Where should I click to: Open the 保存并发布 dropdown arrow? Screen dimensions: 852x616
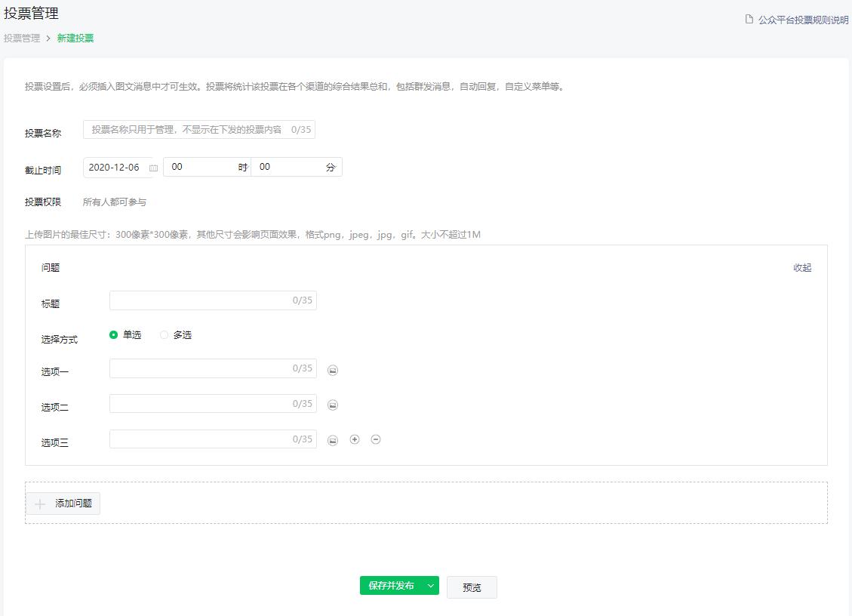(429, 585)
